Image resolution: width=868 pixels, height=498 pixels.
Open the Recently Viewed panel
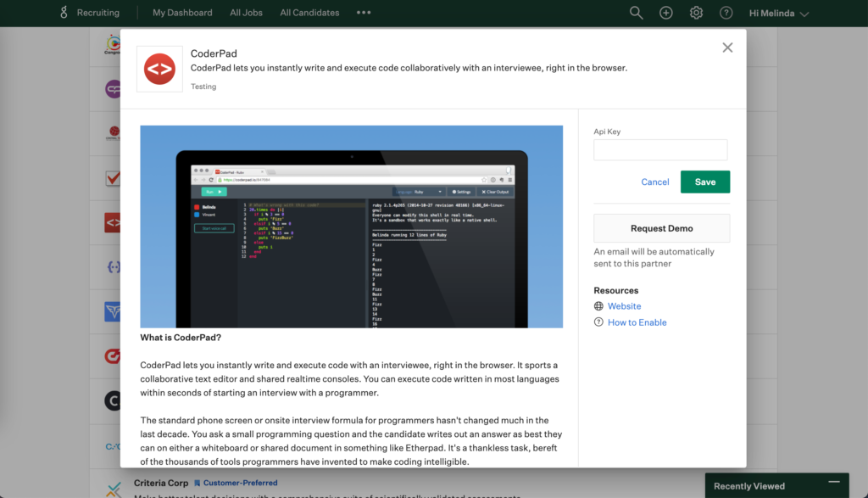pyautogui.click(x=749, y=486)
